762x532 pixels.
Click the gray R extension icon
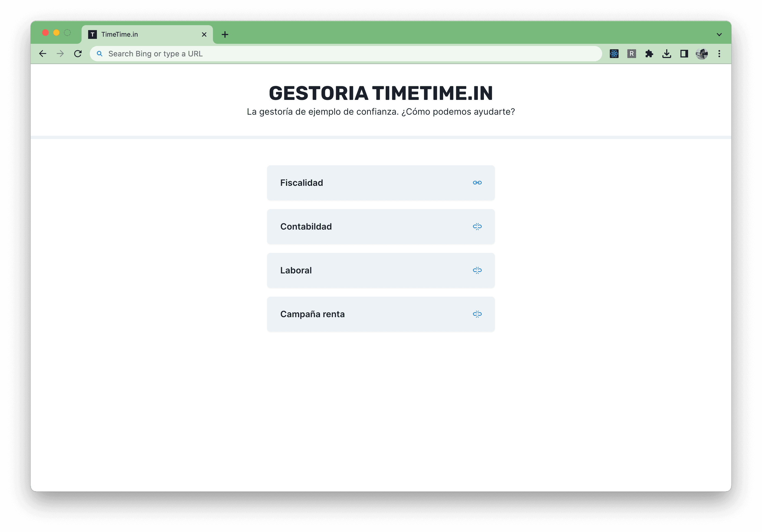pyautogui.click(x=631, y=54)
